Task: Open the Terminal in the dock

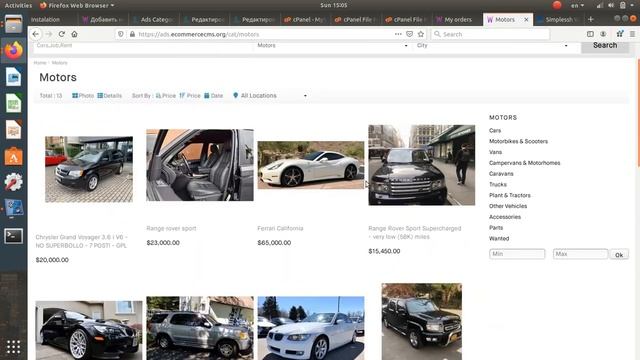Action: tap(13, 236)
